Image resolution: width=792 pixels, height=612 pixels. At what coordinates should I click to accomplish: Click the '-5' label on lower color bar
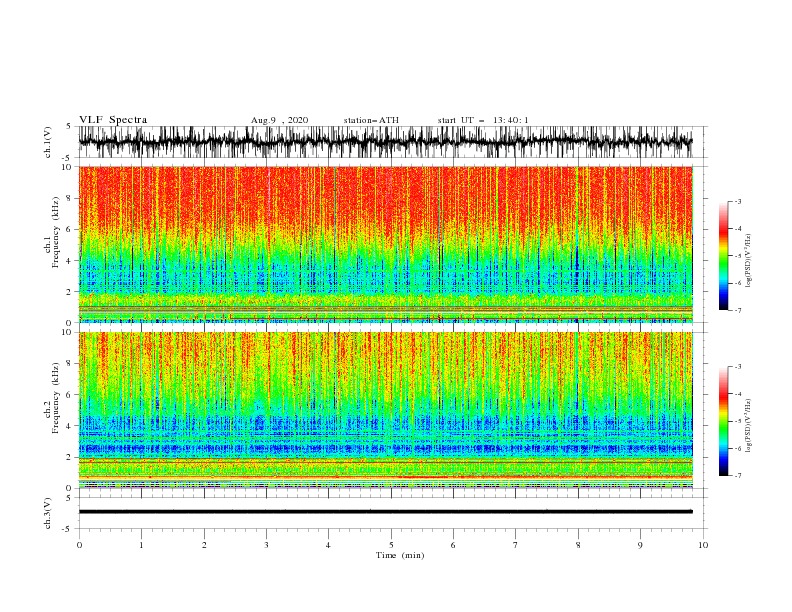[x=737, y=421]
